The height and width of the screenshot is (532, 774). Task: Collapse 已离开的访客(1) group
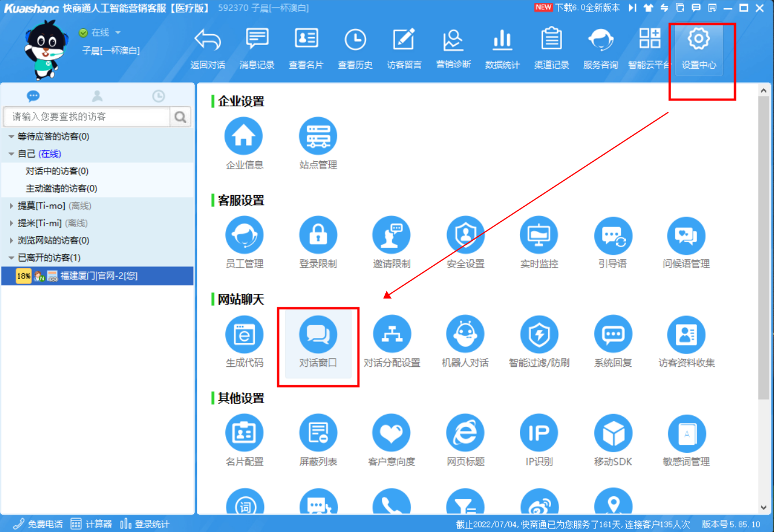tap(11, 258)
